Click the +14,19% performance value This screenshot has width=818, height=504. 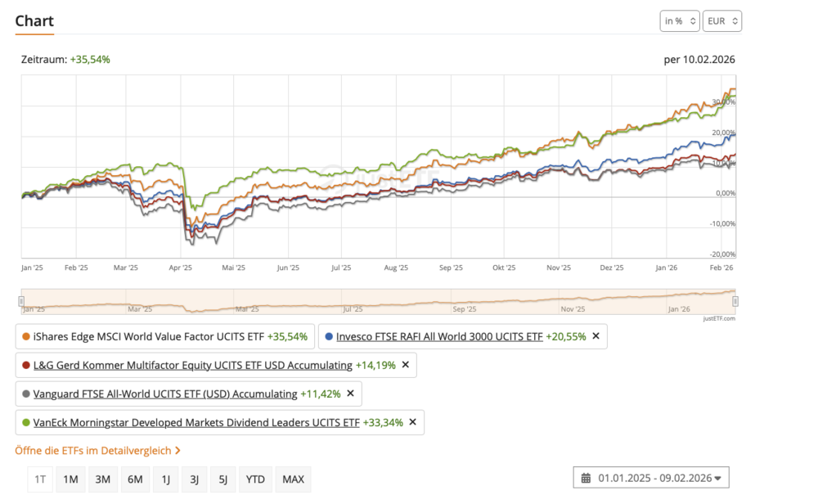(x=375, y=365)
